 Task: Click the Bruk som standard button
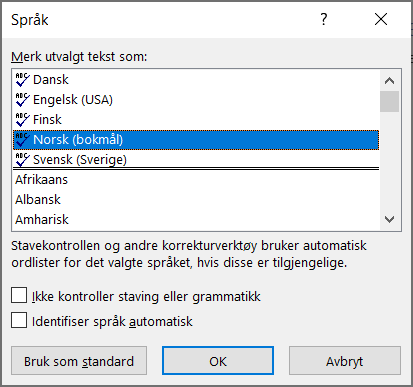point(79,361)
